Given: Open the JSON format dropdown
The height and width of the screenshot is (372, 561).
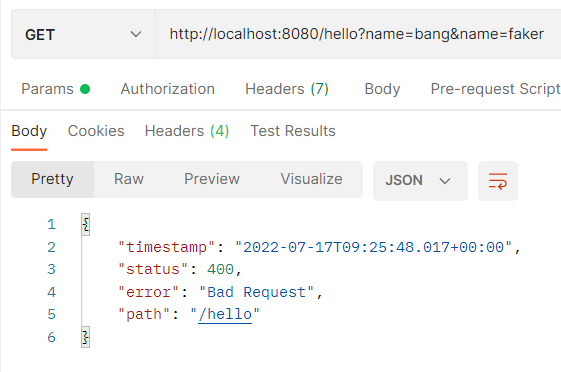Looking at the screenshot, I should click(420, 180).
